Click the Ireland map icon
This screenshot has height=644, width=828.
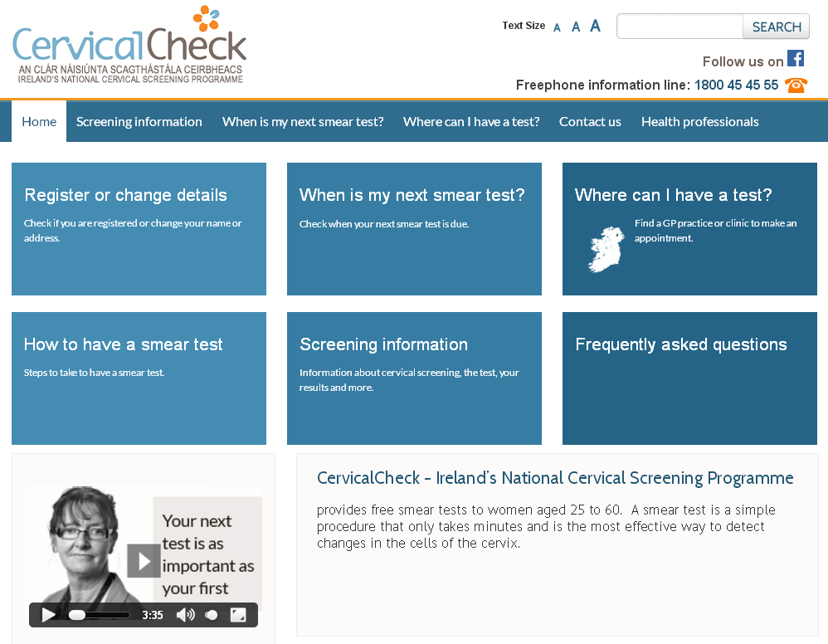click(606, 249)
